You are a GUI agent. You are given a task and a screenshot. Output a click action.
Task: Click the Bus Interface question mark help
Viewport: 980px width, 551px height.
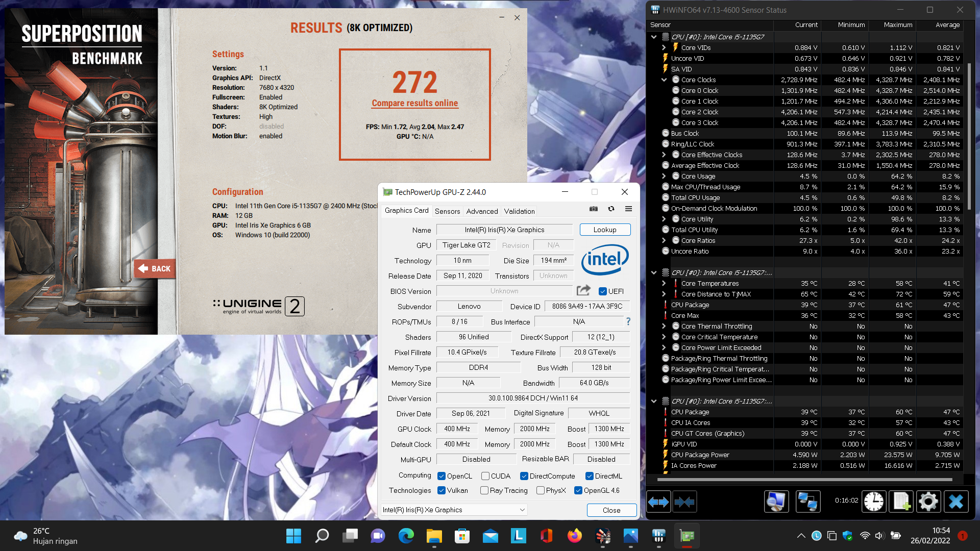628,321
